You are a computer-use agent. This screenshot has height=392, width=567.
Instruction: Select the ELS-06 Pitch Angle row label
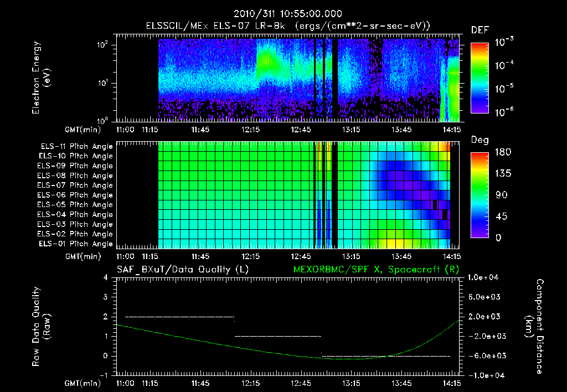(x=75, y=195)
